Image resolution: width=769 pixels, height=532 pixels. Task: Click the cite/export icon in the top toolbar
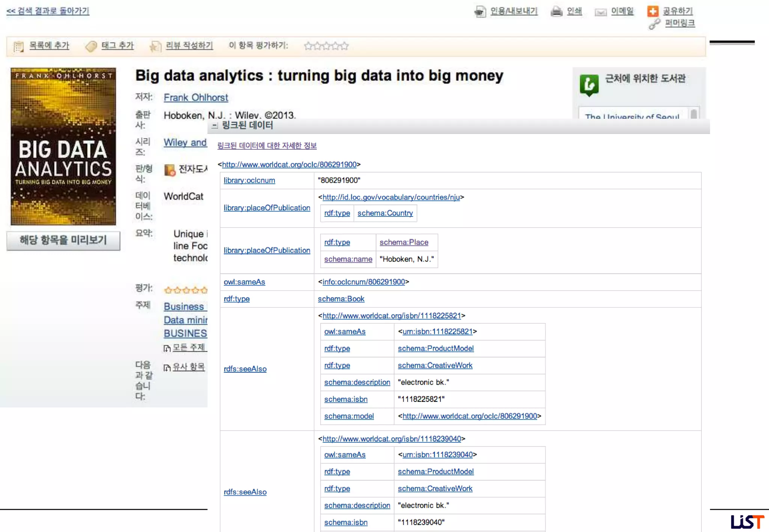[480, 12]
